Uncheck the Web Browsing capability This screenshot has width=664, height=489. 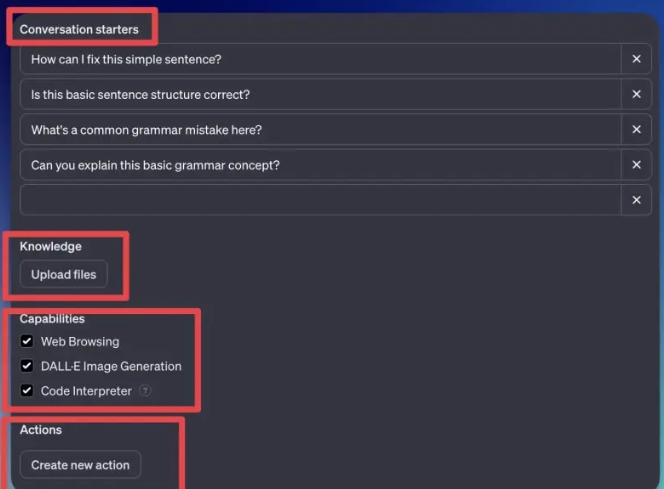tap(27, 342)
